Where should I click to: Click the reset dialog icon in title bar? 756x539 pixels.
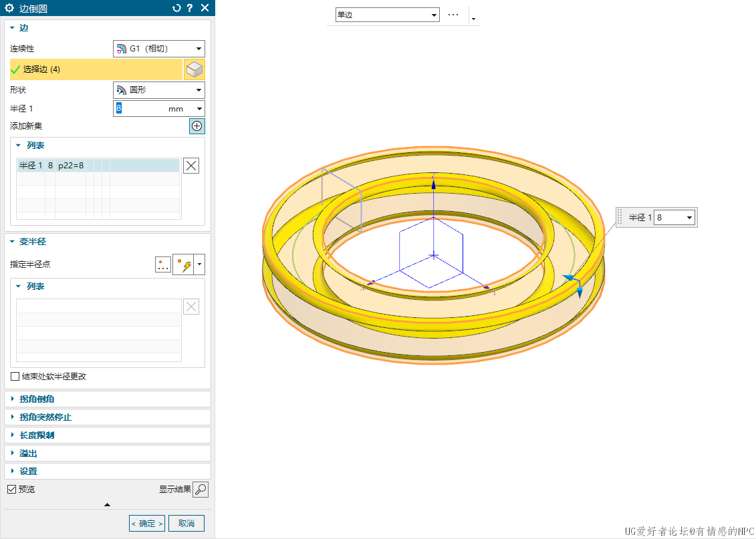176,8
